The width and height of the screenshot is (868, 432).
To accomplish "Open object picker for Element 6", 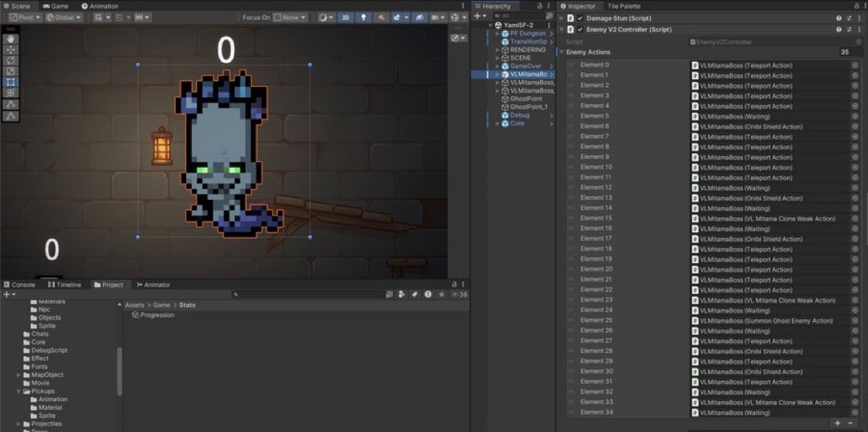I will [854, 126].
